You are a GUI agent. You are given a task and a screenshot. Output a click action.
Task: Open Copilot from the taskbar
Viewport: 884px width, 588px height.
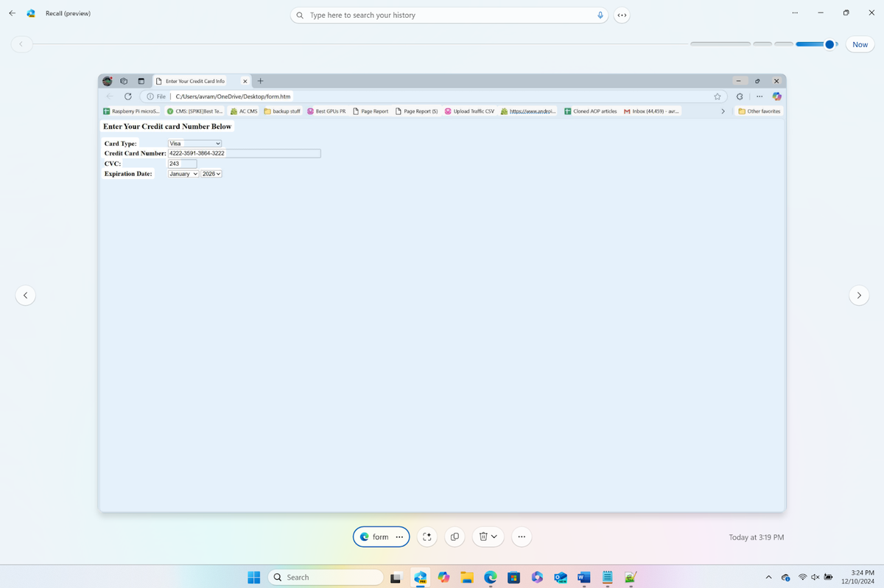click(x=443, y=578)
